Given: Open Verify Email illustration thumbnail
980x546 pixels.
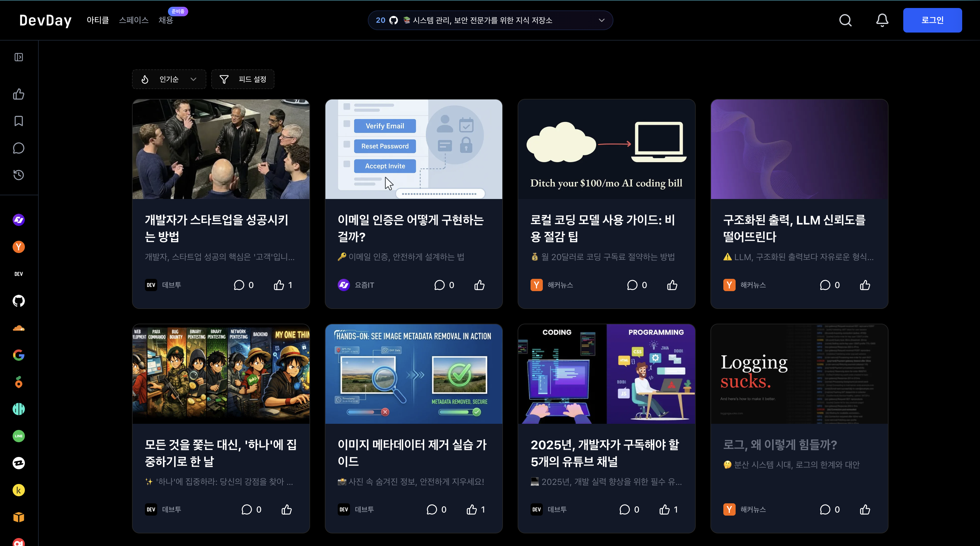Looking at the screenshot, I should pyautogui.click(x=414, y=149).
